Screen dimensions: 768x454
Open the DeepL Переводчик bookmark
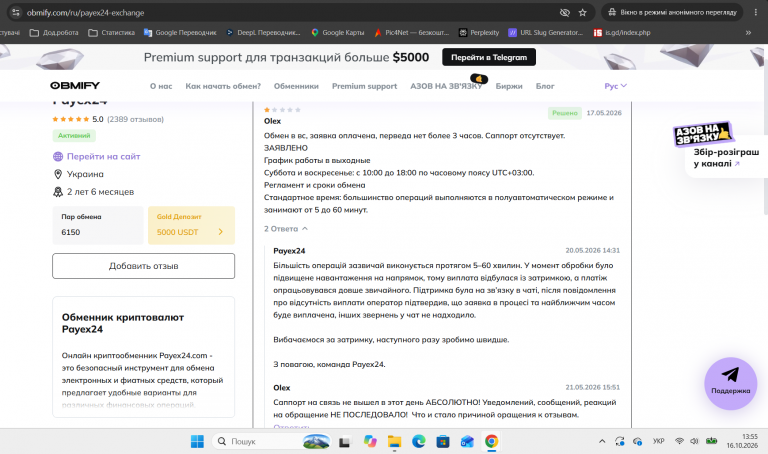pyautogui.click(x=264, y=33)
